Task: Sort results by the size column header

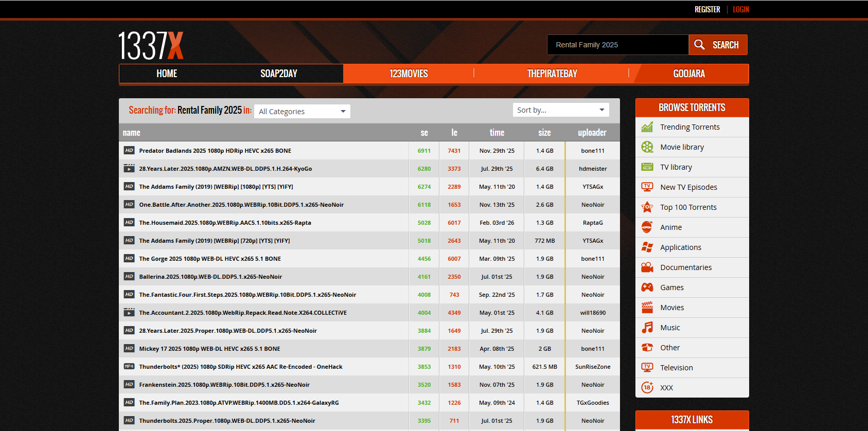Action: click(x=544, y=133)
